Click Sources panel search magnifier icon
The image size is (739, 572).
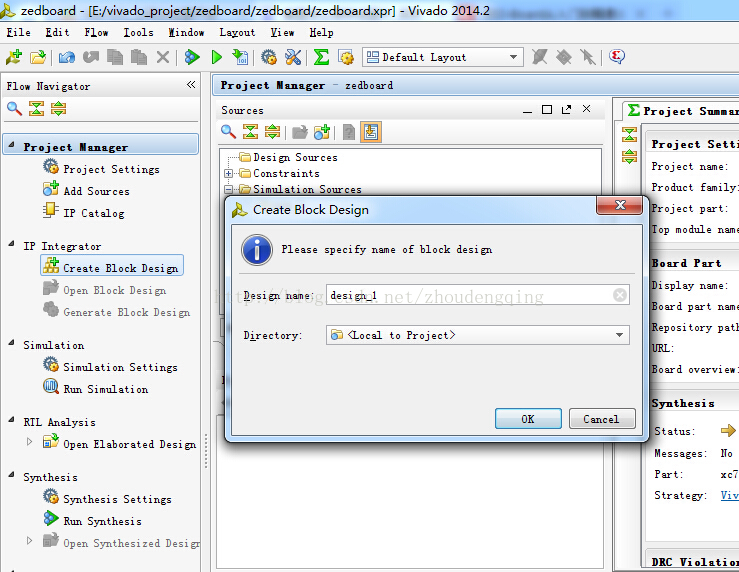click(228, 131)
